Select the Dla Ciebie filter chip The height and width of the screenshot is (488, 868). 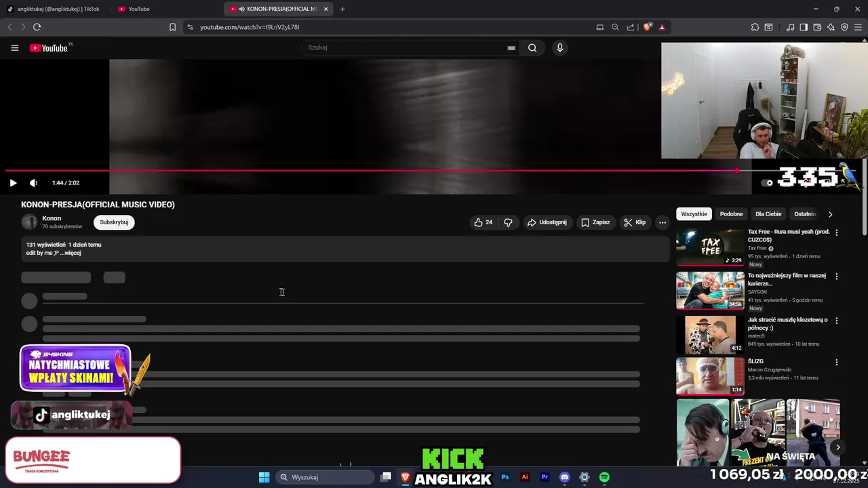pos(768,214)
